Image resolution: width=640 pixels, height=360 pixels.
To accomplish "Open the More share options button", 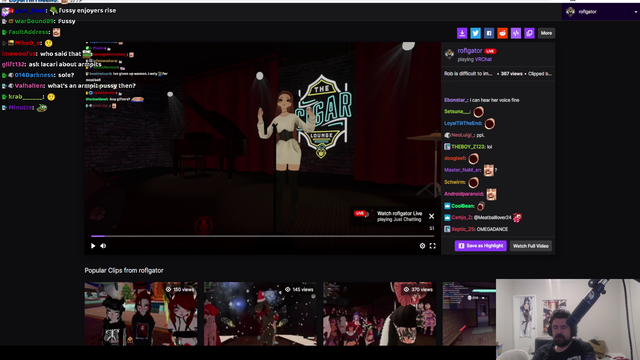I will (546, 33).
